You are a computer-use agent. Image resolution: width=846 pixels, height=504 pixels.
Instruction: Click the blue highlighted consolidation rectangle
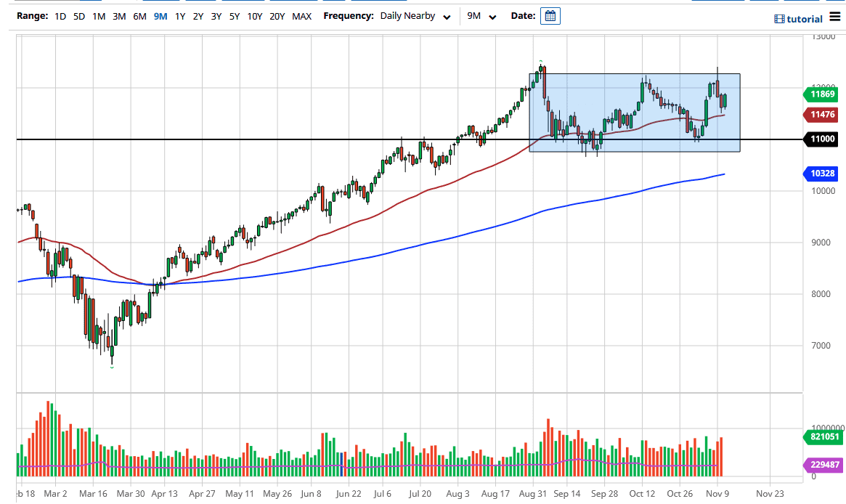tap(635, 113)
